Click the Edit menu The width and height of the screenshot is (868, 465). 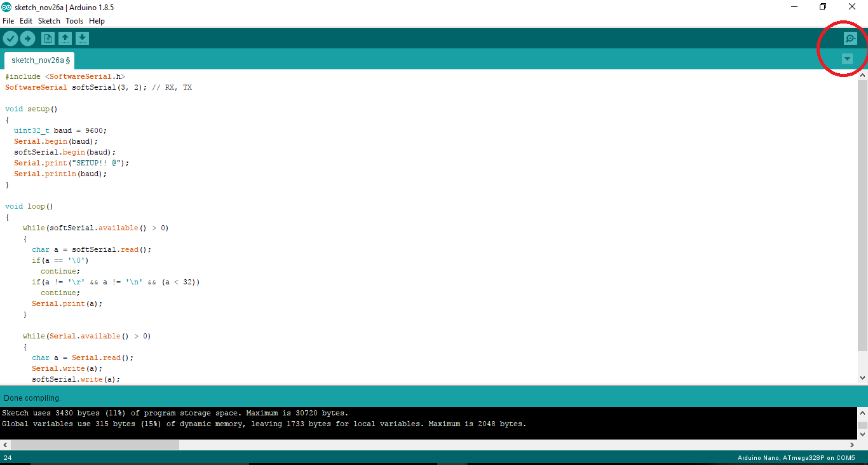(x=26, y=20)
